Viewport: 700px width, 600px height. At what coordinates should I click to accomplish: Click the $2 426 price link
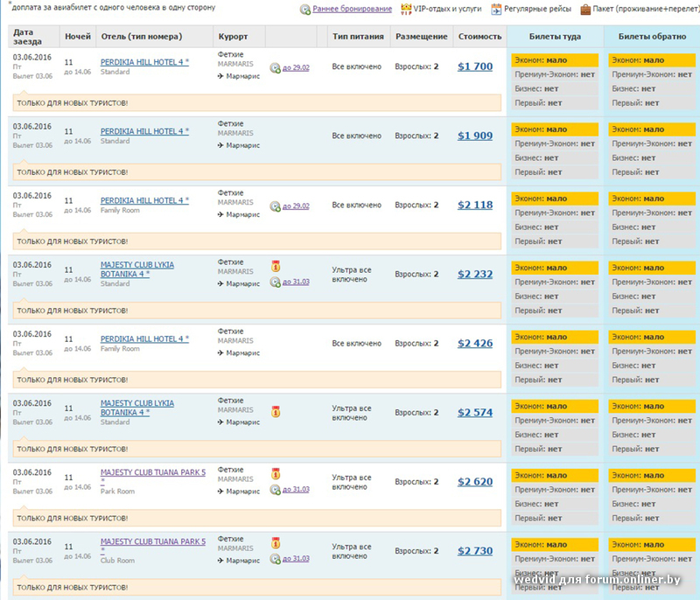475,344
